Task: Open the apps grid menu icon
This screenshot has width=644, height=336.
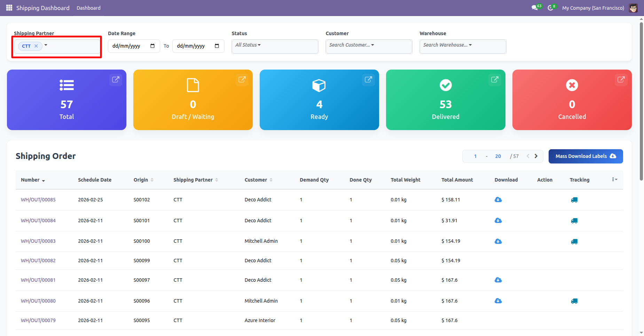Action: pos(9,8)
